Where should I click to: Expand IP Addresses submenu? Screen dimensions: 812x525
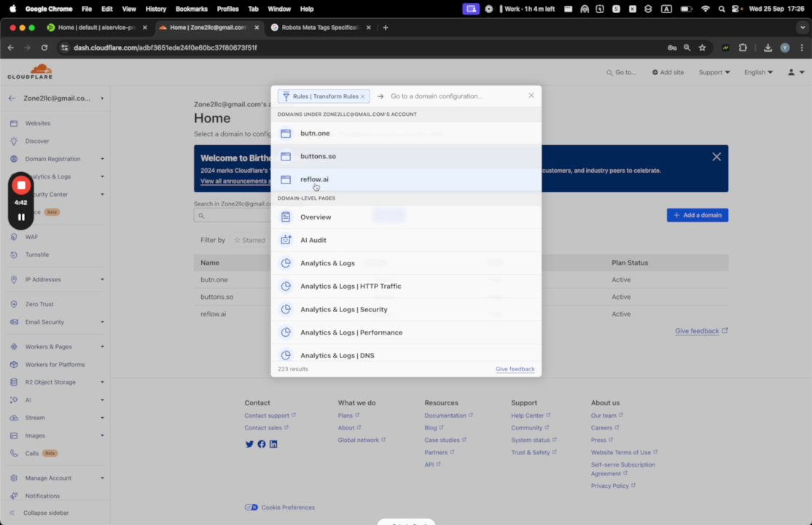pyautogui.click(x=102, y=279)
